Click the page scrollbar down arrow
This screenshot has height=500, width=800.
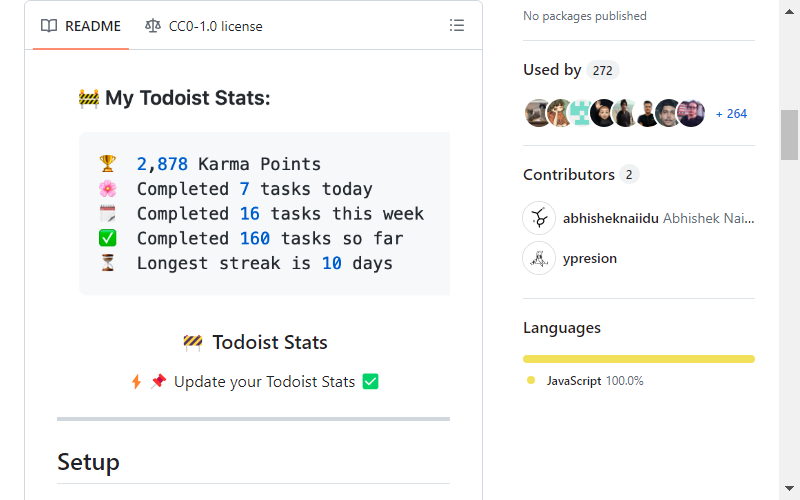click(789, 489)
